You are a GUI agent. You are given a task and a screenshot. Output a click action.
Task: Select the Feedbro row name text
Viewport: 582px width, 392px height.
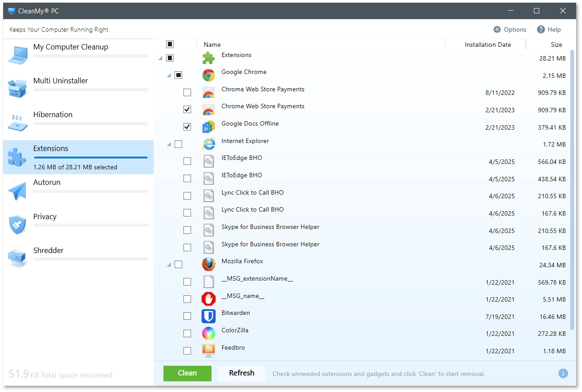(x=233, y=347)
